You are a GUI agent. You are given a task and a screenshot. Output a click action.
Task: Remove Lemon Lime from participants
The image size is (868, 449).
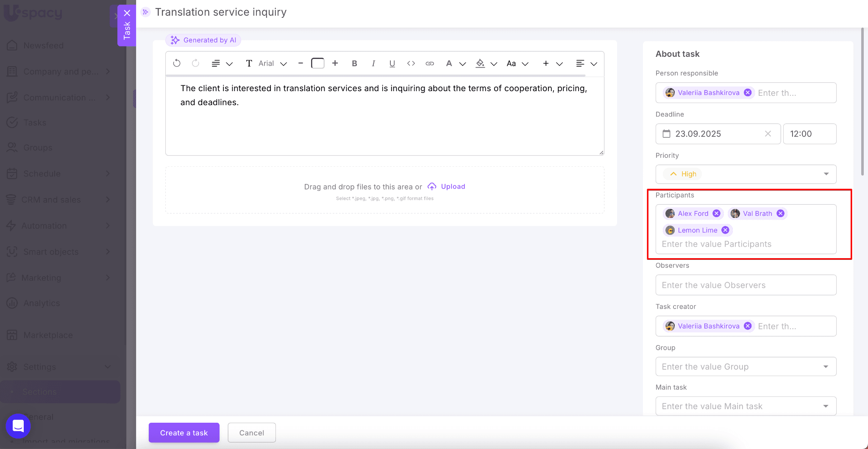click(725, 230)
